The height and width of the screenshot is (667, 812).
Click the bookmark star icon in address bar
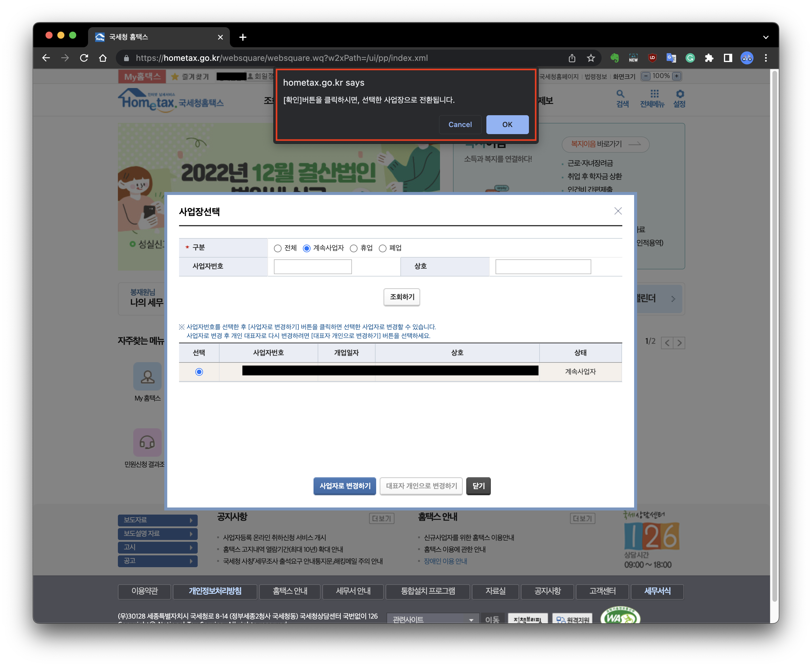[591, 58]
